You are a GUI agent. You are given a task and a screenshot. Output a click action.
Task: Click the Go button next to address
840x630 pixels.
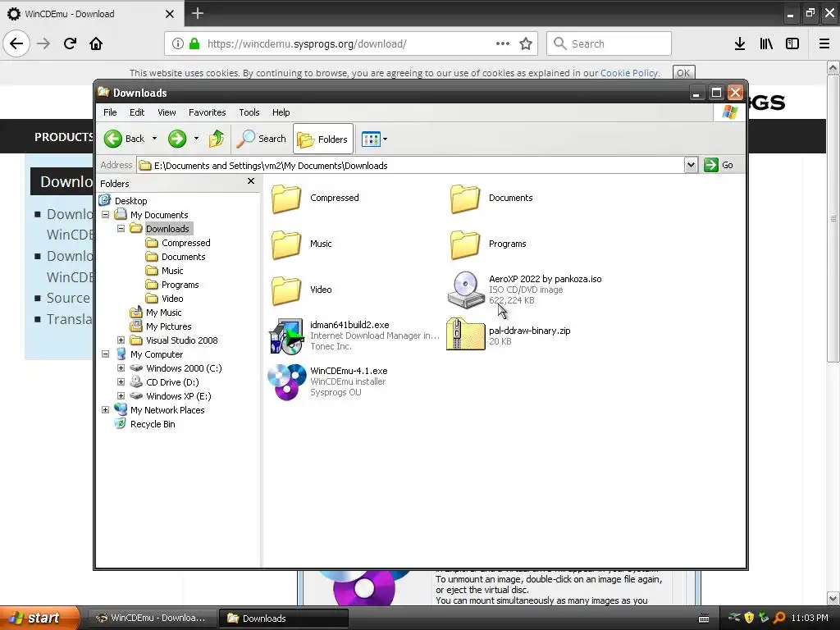pos(719,165)
